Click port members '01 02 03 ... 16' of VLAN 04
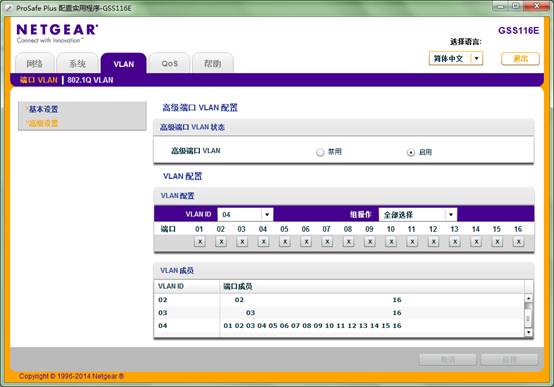The width and height of the screenshot is (554, 387). click(312, 326)
